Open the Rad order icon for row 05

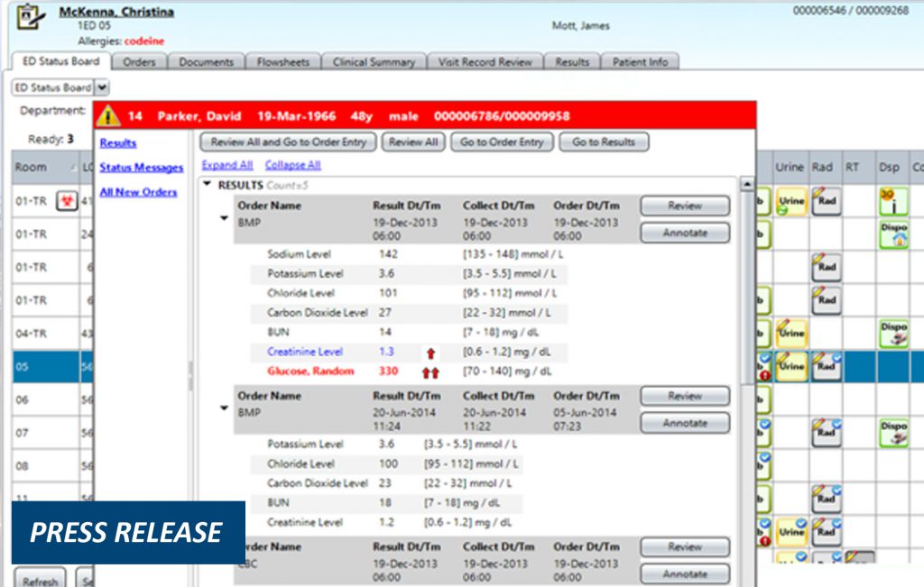click(x=827, y=367)
